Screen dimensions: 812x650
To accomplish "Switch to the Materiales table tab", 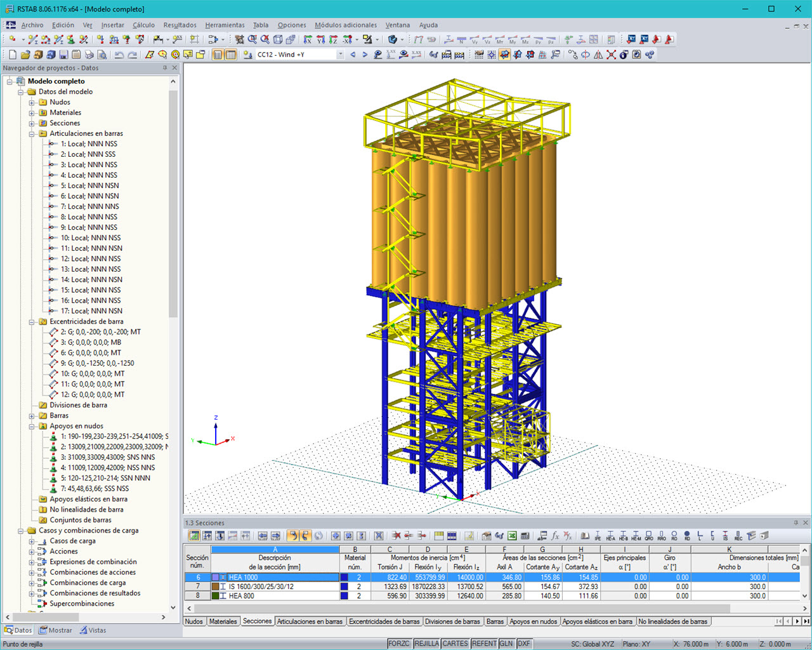I will click(223, 621).
